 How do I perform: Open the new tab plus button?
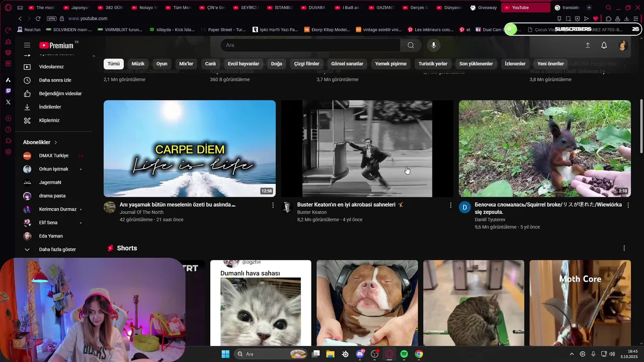589,8
